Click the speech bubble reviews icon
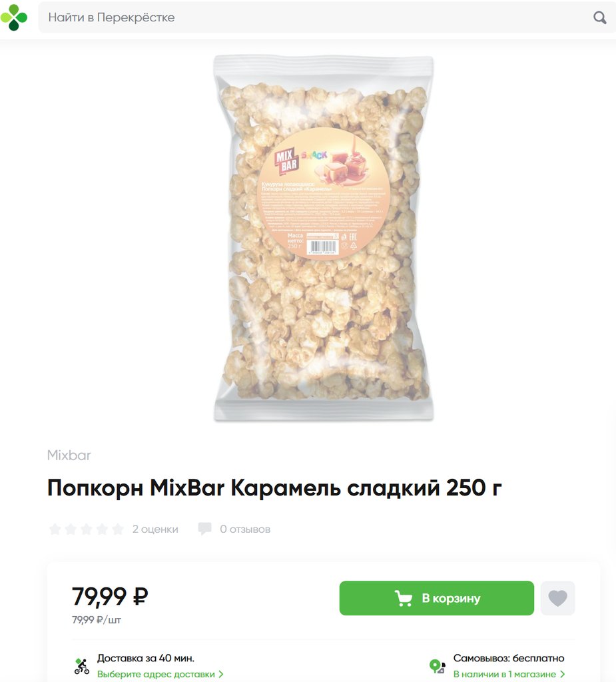This screenshot has height=682, width=616. click(x=204, y=529)
